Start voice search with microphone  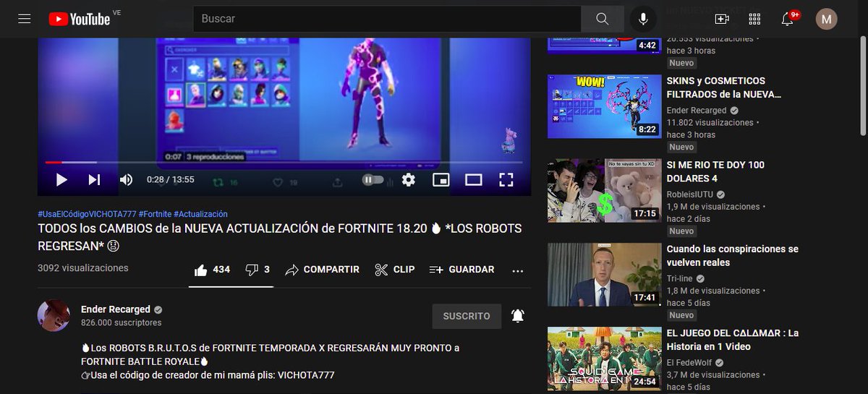(x=643, y=19)
